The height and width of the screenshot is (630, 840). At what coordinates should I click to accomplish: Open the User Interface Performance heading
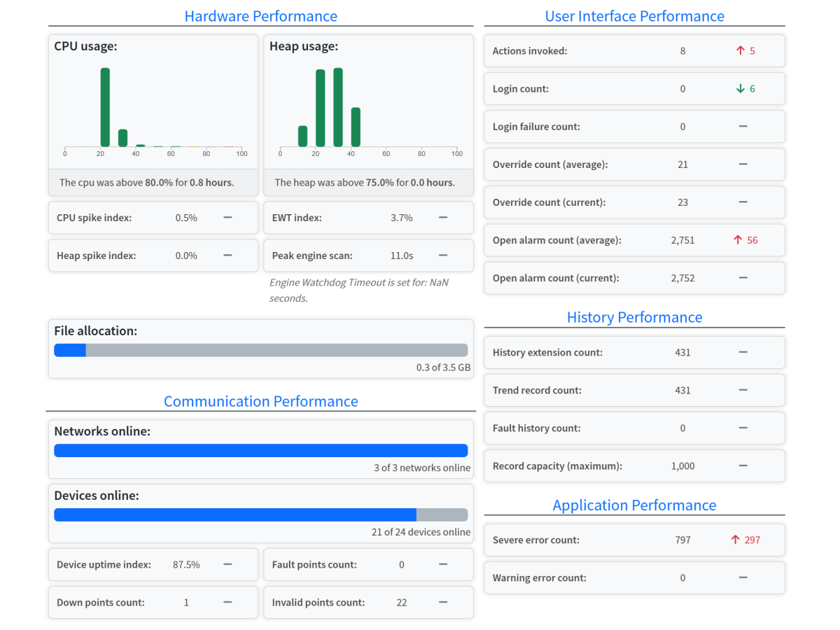point(634,16)
